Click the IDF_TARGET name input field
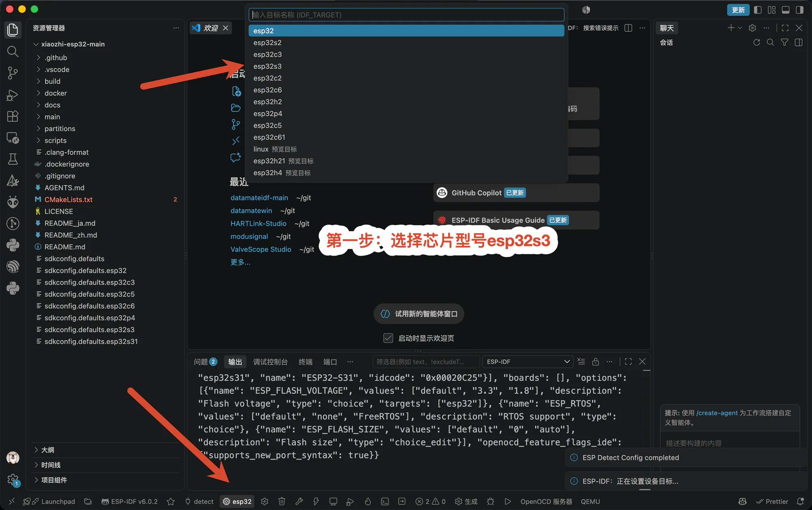 [406, 15]
